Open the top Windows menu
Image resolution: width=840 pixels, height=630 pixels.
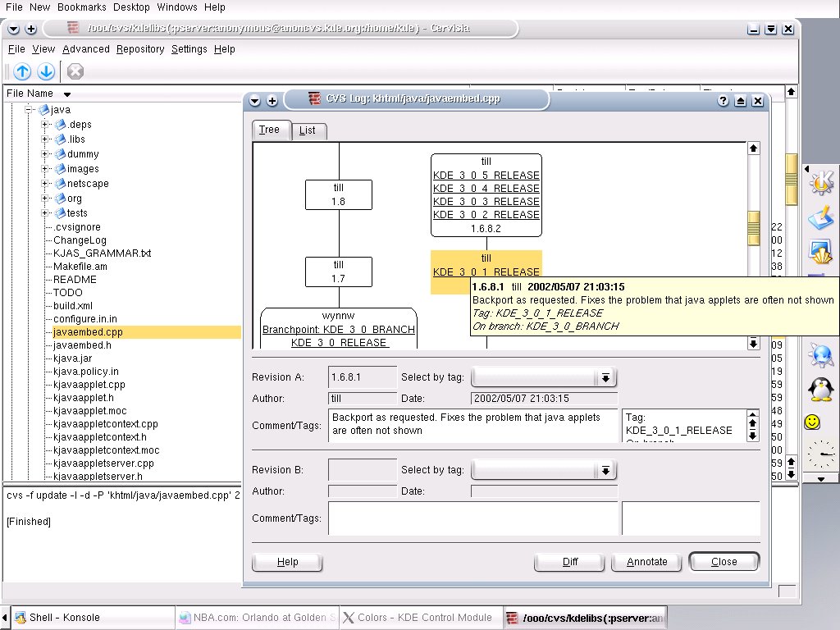click(177, 7)
